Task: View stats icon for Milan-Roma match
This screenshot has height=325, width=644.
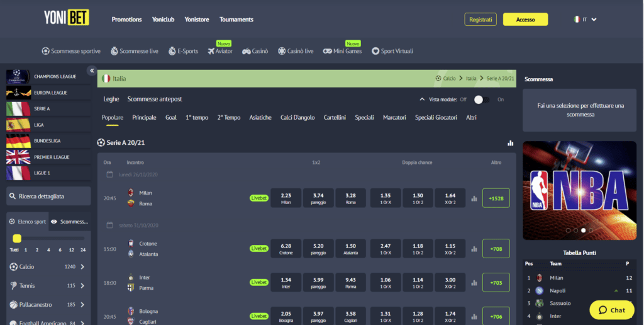Action: point(474,198)
